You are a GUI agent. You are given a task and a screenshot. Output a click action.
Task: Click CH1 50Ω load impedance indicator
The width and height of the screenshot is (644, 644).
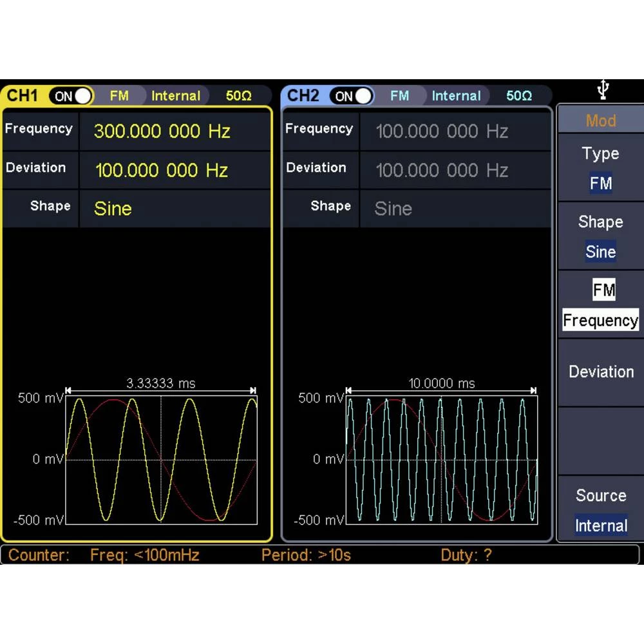click(x=239, y=96)
